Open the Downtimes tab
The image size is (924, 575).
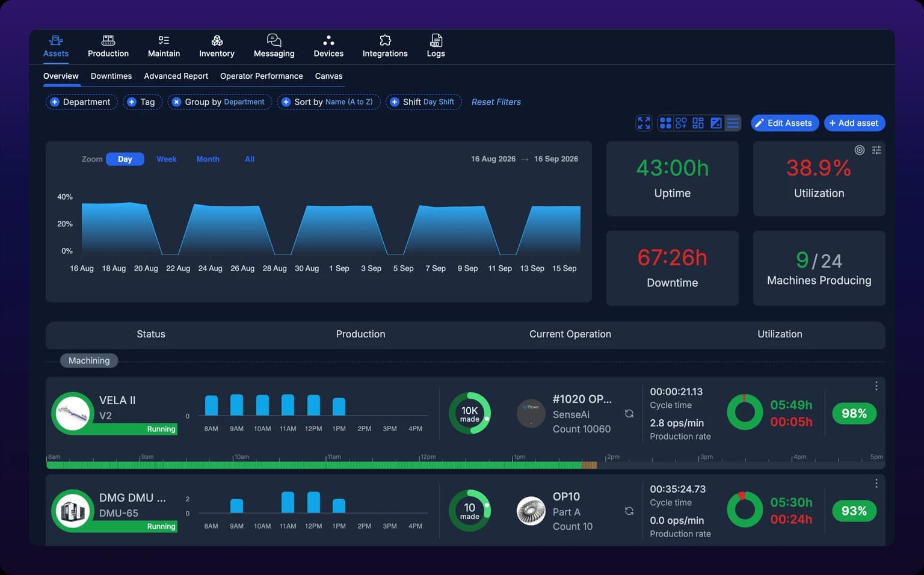tap(111, 76)
